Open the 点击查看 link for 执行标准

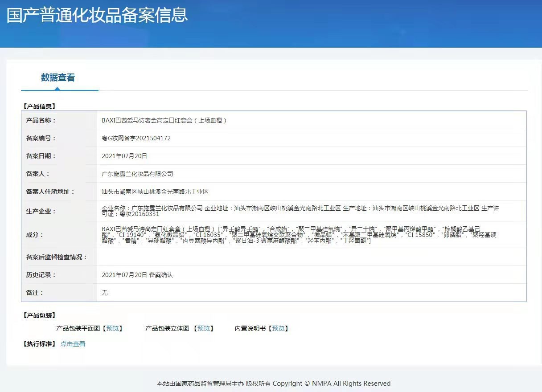(73, 344)
